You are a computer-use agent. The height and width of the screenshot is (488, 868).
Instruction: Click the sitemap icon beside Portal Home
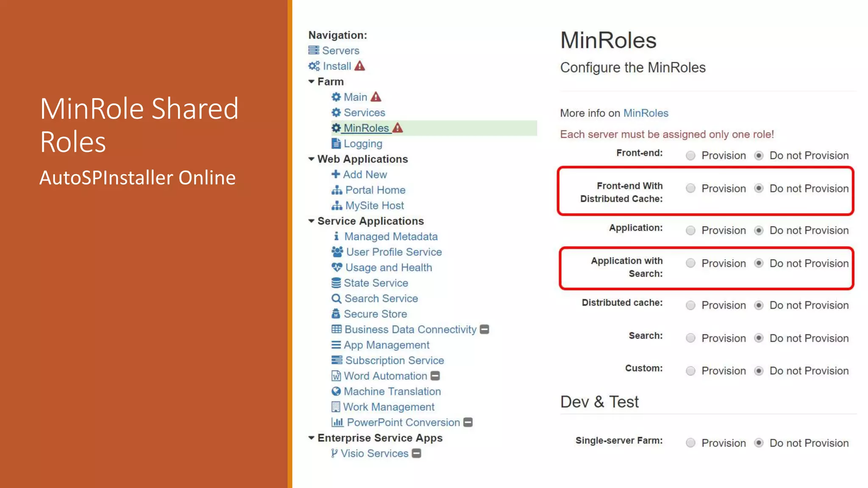(x=337, y=190)
